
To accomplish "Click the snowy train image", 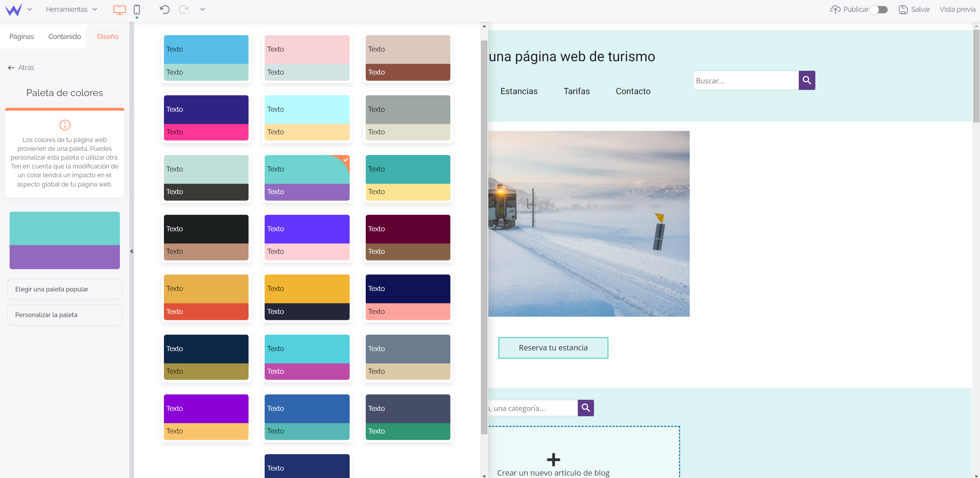I will pos(589,224).
